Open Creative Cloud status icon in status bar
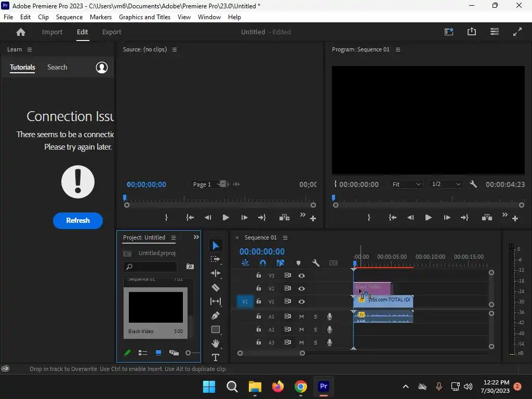This screenshot has width=532, height=399. (5, 369)
